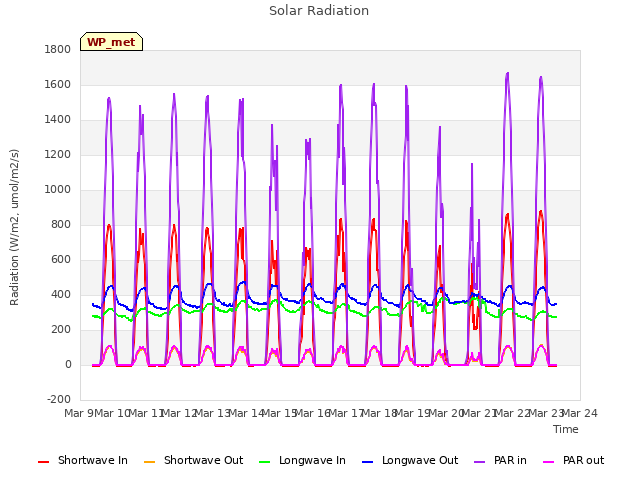Click the Radiation y-axis title
The width and height of the screenshot is (640, 480).
14,227
